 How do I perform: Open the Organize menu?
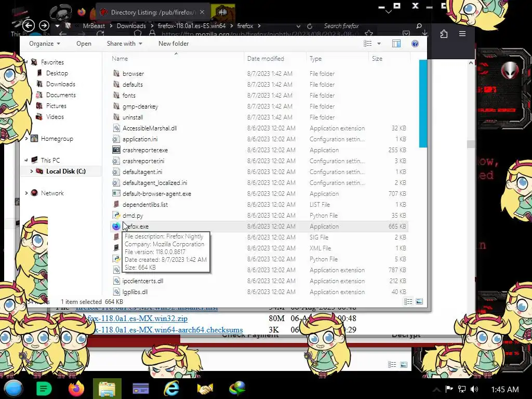45,44
